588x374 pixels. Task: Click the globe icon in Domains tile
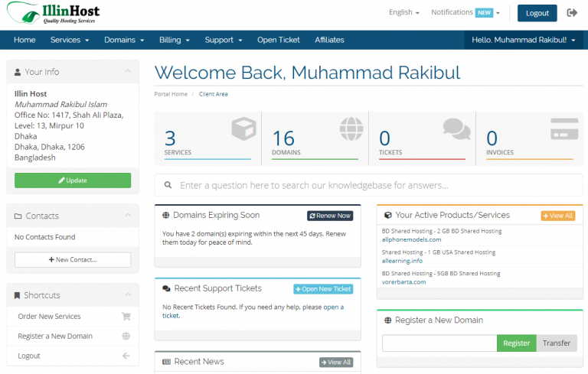pyautogui.click(x=351, y=128)
